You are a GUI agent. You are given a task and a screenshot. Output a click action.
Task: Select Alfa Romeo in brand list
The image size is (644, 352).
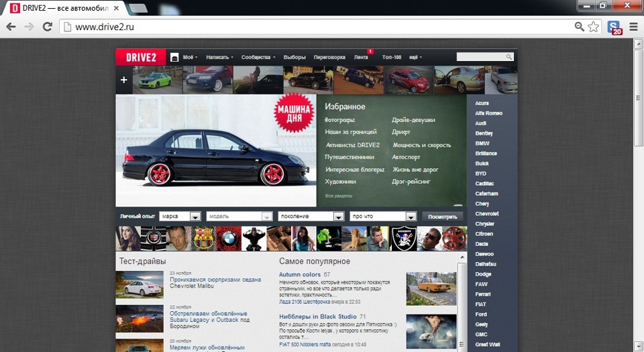click(x=489, y=113)
